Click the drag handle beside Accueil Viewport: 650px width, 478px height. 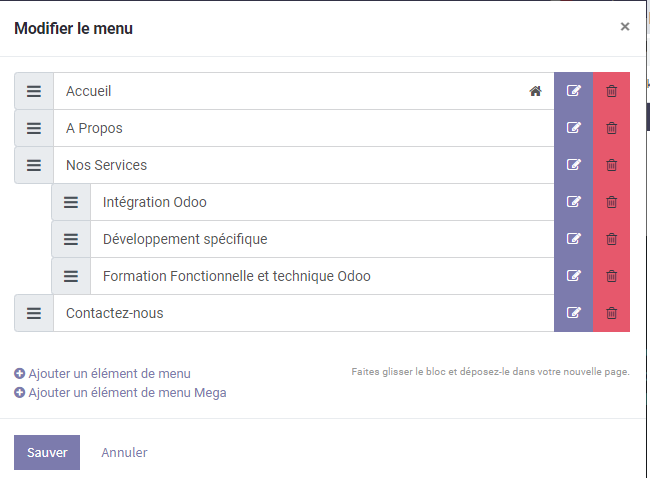point(34,91)
